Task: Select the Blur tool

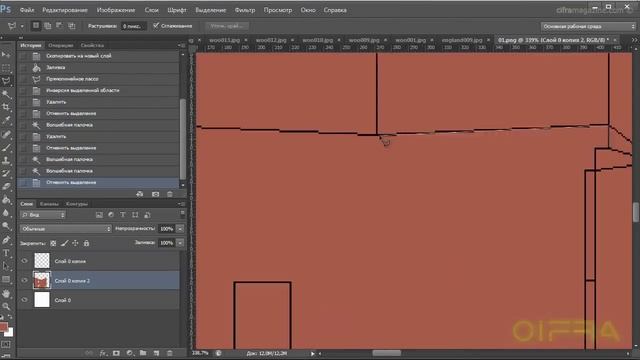Action: click(6, 213)
